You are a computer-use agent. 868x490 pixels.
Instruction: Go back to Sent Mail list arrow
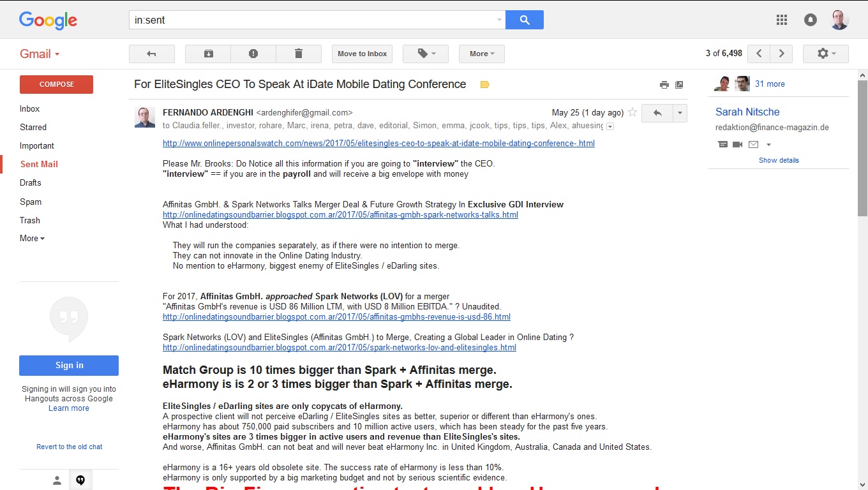(152, 54)
